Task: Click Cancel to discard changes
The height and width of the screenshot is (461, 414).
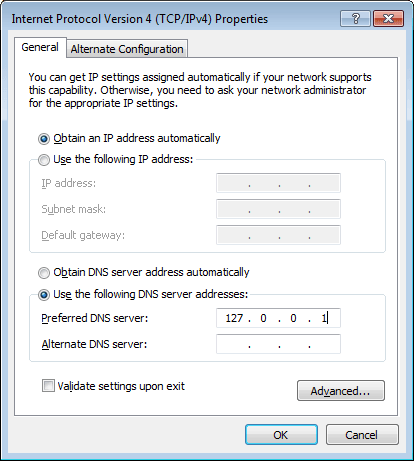Action: coord(362,435)
